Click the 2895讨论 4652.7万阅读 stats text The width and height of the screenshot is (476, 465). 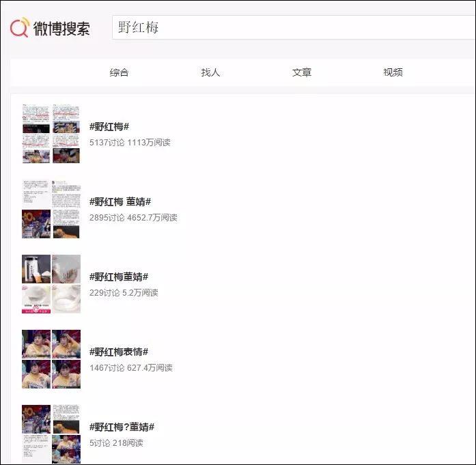pyautogui.click(x=133, y=218)
